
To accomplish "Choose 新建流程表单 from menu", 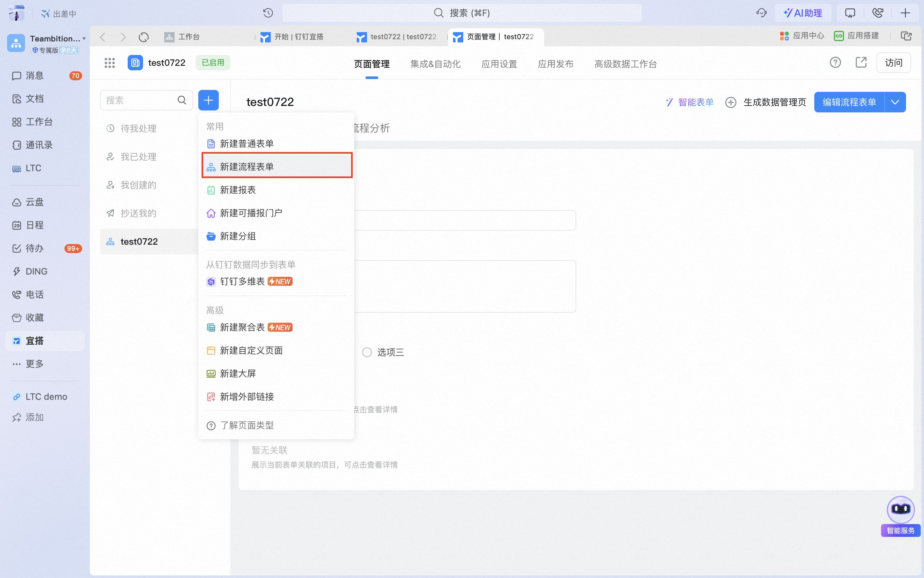I will (277, 166).
